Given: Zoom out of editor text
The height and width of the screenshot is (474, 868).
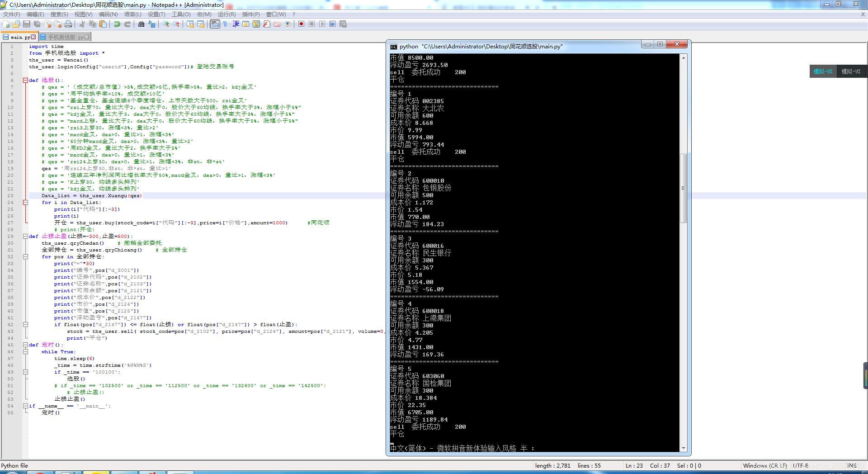Looking at the screenshot, I should coord(176,24).
